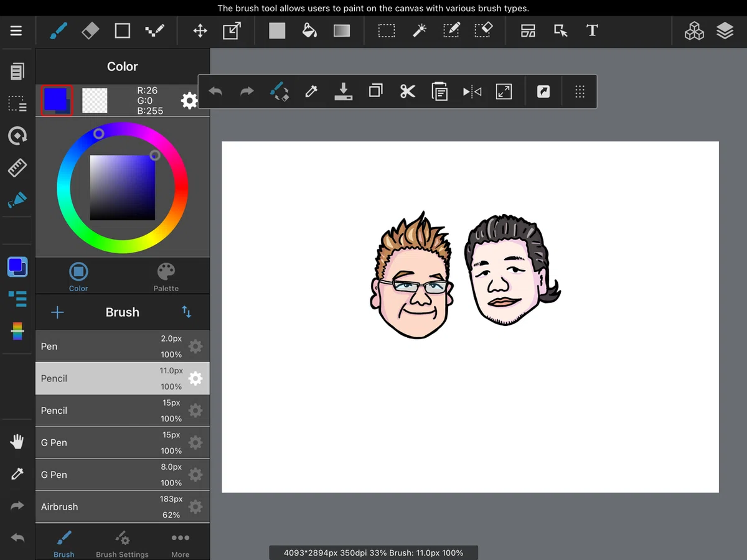
Task: Flip canvas horizontally using mirror icon
Action: (472, 92)
